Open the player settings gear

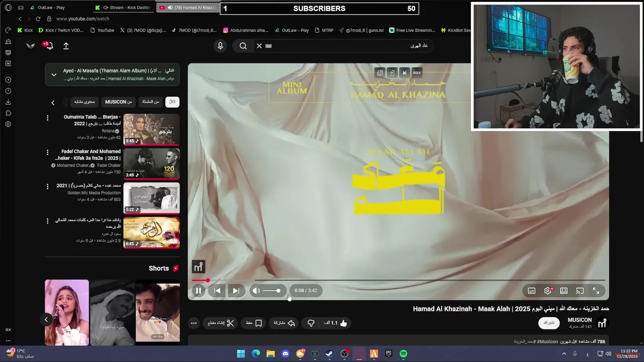click(x=548, y=291)
